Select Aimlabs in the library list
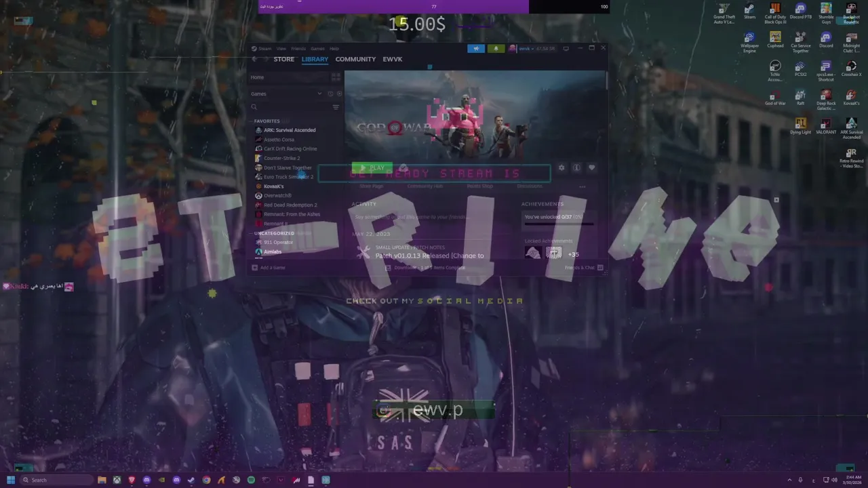868x488 pixels. click(x=268, y=251)
